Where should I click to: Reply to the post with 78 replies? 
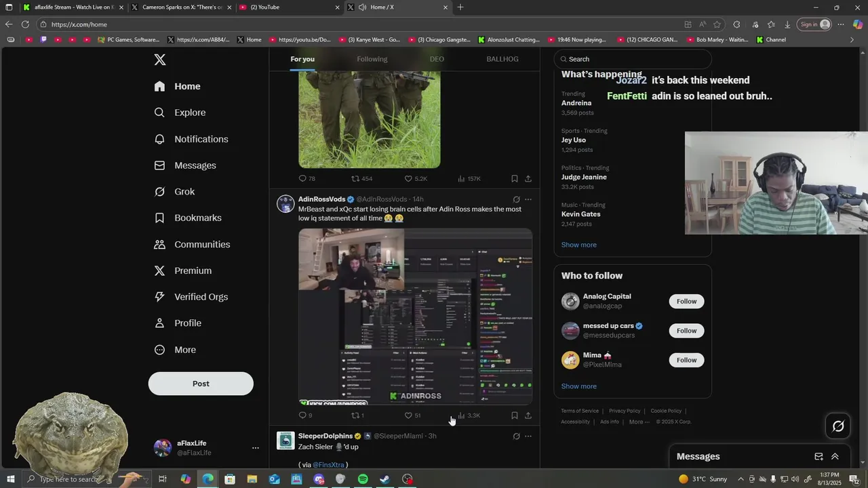307,179
